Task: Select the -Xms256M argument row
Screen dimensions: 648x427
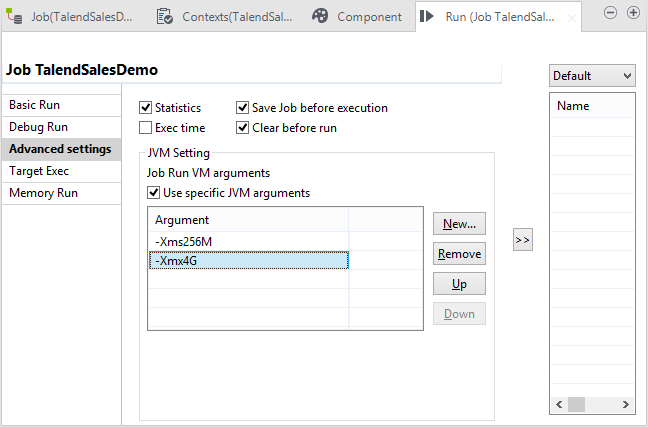Action: (247, 241)
